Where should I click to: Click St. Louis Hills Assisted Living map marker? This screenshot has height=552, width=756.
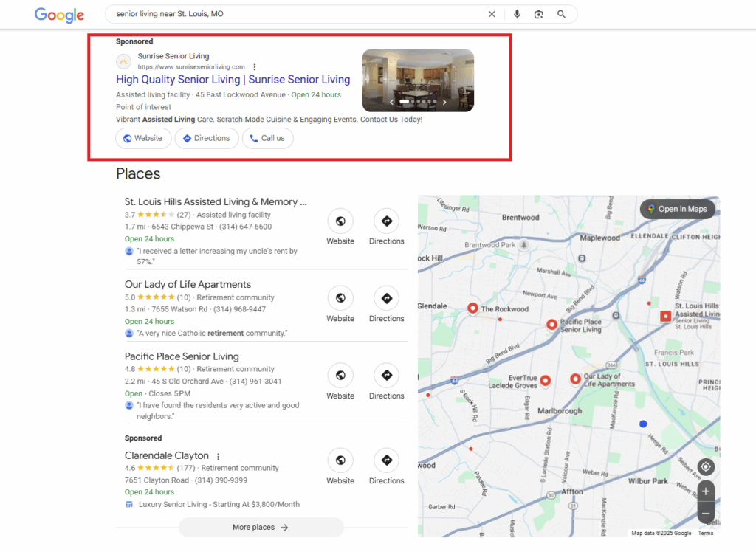click(x=665, y=317)
